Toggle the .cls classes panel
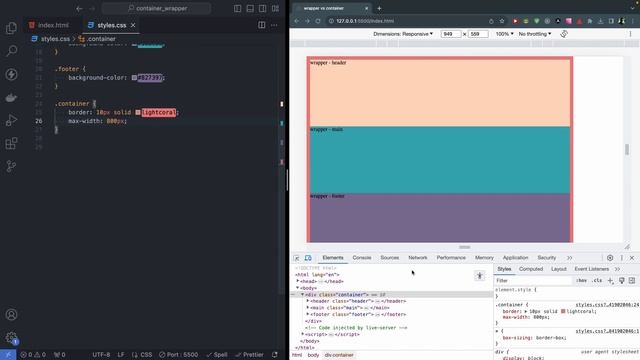The image size is (640, 360). click(x=597, y=281)
